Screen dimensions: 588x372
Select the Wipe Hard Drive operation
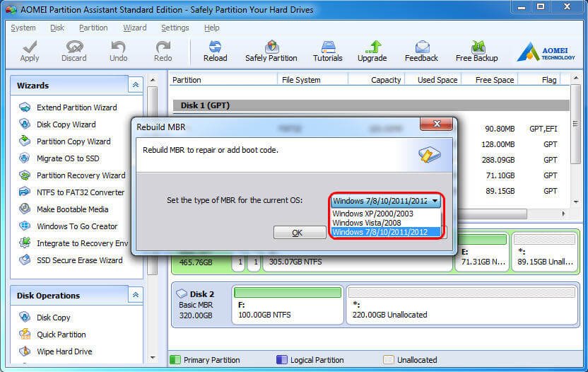coord(64,351)
